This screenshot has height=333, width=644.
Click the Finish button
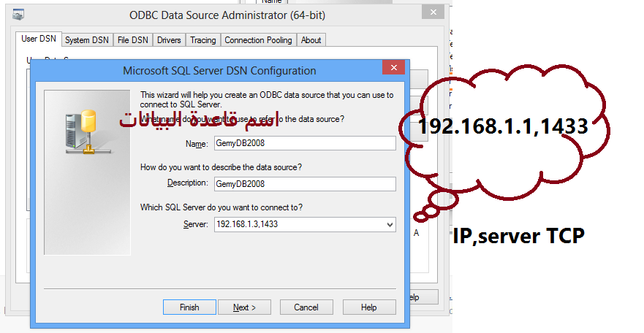tap(189, 307)
